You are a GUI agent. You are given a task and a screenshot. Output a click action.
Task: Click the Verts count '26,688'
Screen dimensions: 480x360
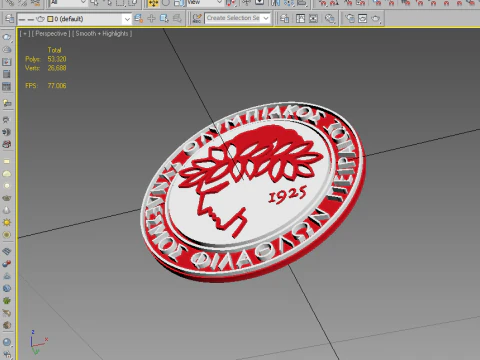(57, 68)
